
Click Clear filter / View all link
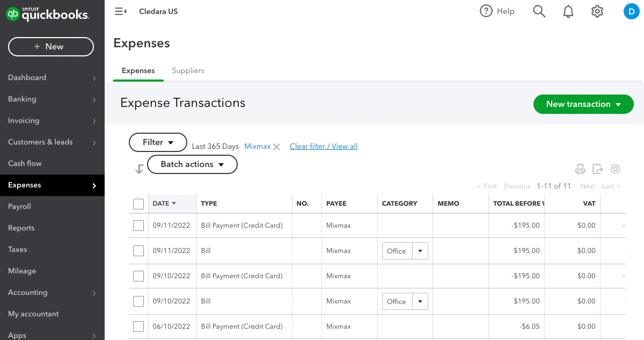(x=324, y=146)
